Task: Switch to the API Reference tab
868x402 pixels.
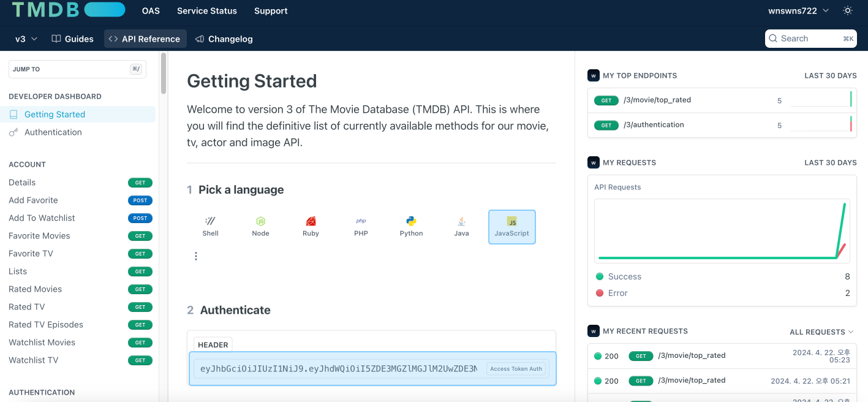Action: click(x=145, y=39)
